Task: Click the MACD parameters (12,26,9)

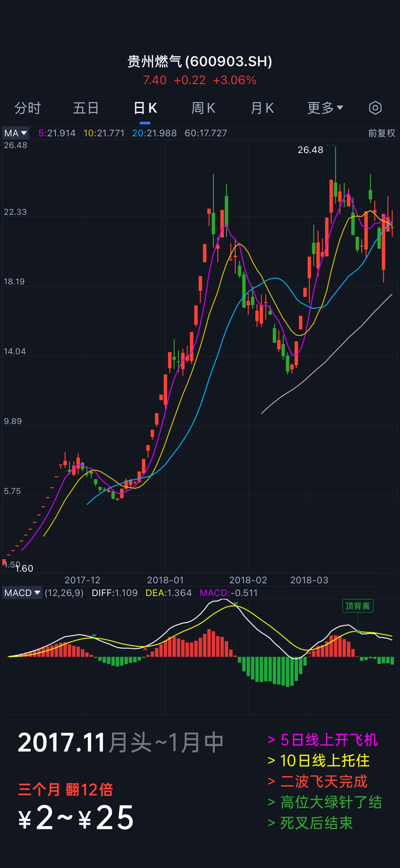Action: pos(64,593)
